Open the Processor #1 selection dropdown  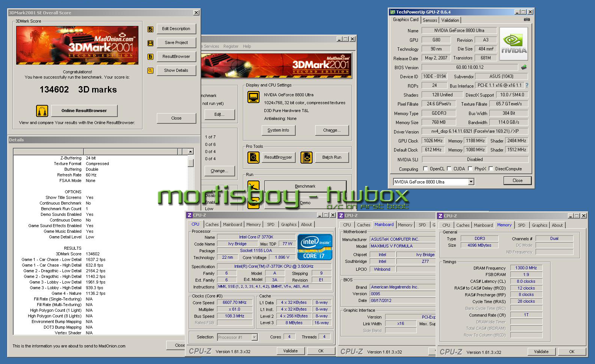pyautogui.click(x=254, y=337)
